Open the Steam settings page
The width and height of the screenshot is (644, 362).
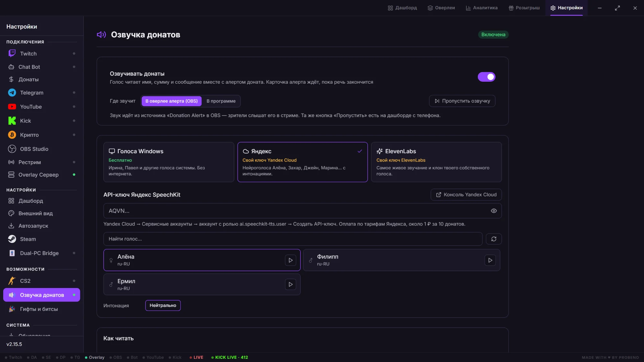[42, 239]
